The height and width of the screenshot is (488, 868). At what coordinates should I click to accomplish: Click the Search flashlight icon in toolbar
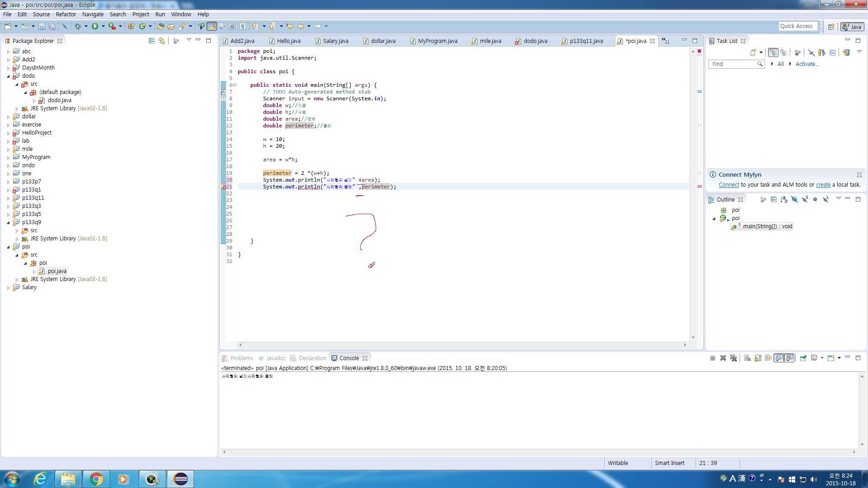[182, 27]
